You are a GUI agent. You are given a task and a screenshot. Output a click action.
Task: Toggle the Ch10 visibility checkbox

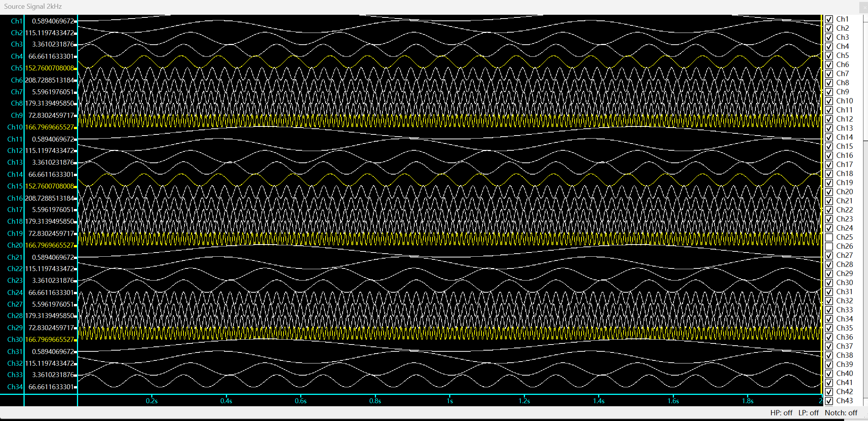coord(829,101)
